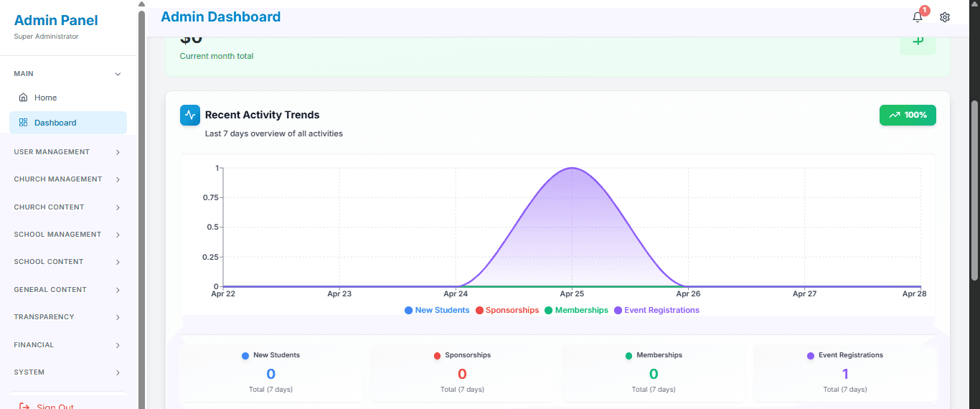
Task: Open settings gear icon in header
Action: (x=945, y=17)
